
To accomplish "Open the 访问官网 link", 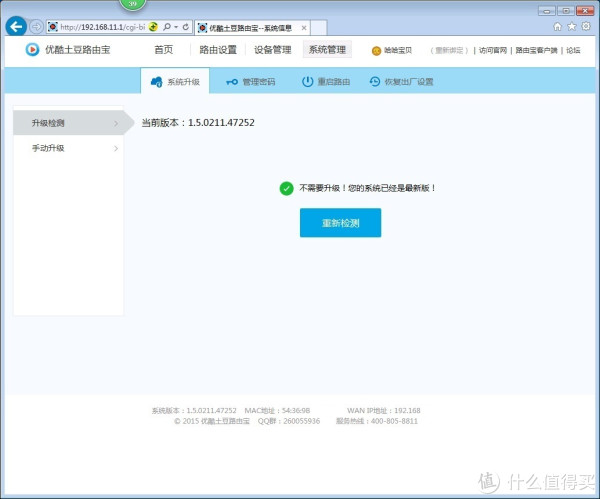I will 493,51.
